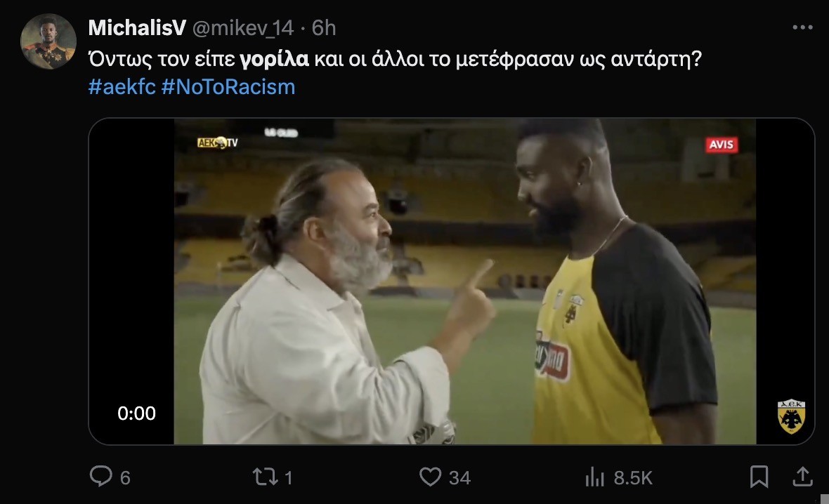
Task: Like the tweet with heart icon
Action: [x=431, y=477]
